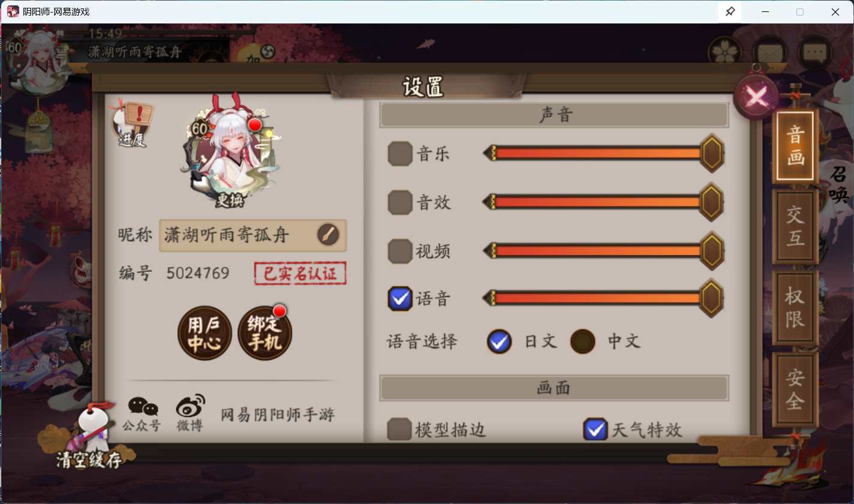Image resolution: width=854 pixels, height=504 pixels.
Task: Enable the 音乐 music checkbox
Action: (x=400, y=154)
